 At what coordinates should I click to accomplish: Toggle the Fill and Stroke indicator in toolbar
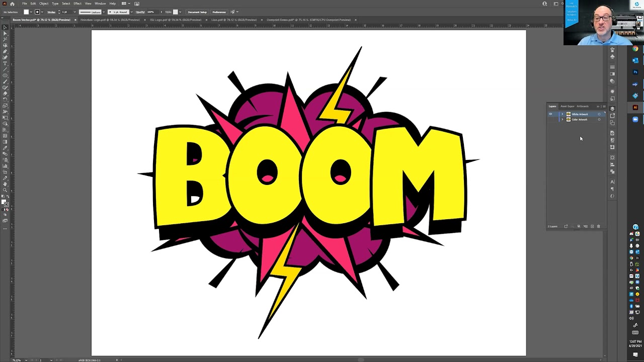click(5, 203)
